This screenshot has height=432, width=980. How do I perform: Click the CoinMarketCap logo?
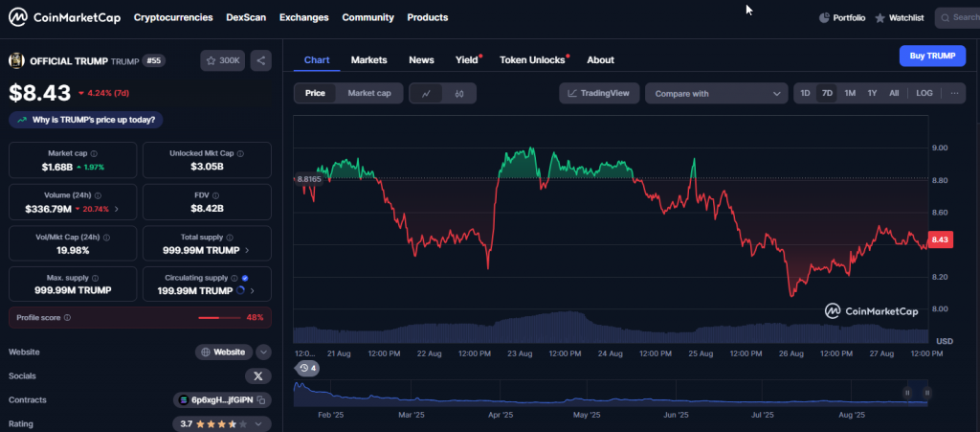pos(64,17)
